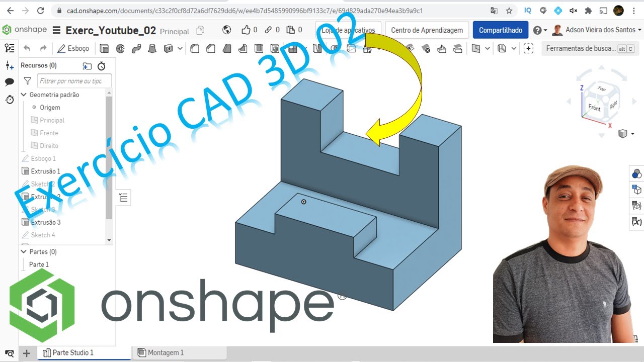The image size is (644, 362).
Task: Click the Compartilhado share button
Action: click(501, 30)
